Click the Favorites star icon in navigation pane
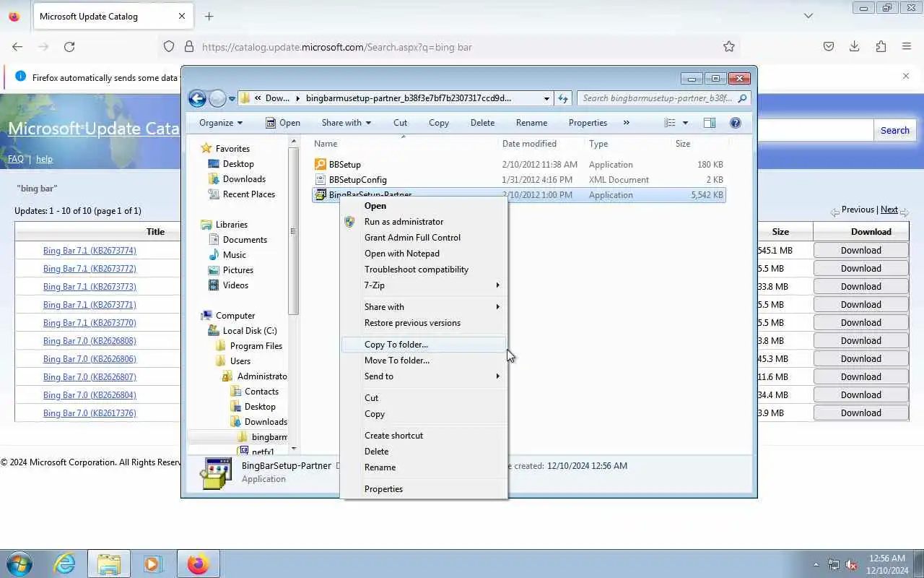Image resolution: width=924 pixels, height=578 pixels. (206, 148)
